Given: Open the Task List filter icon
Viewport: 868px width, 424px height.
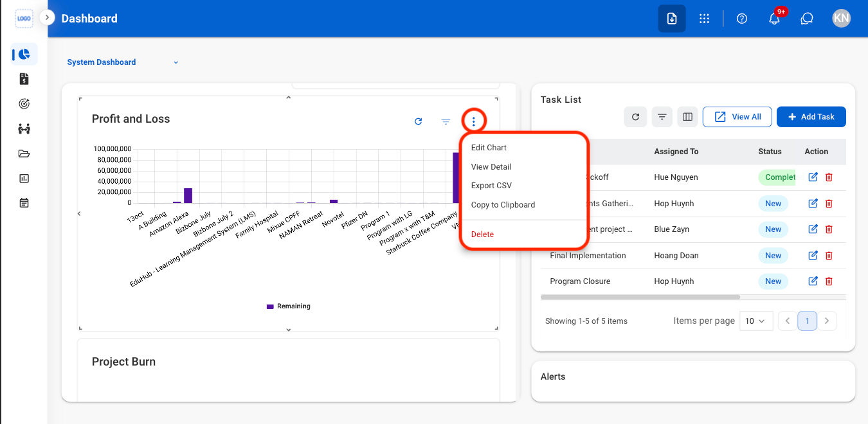Looking at the screenshot, I should [x=662, y=117].
